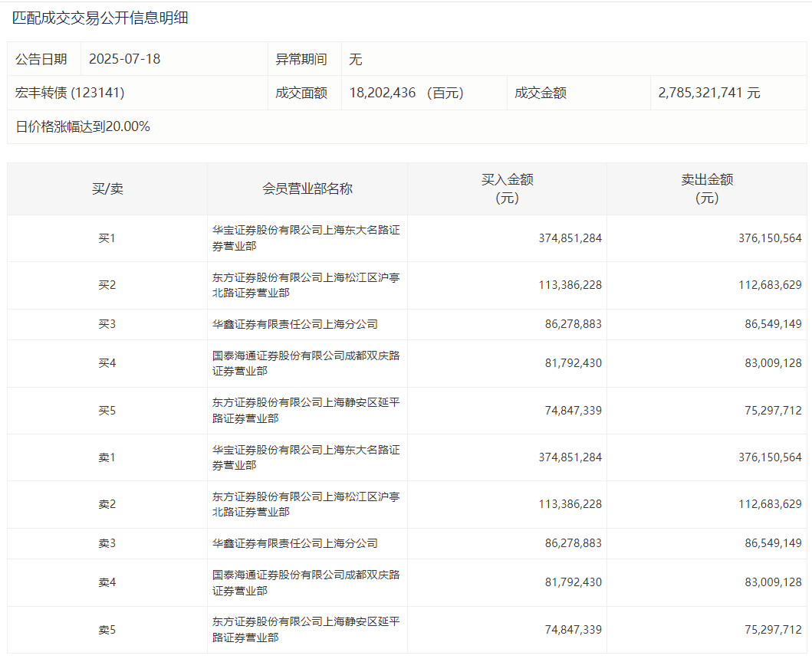Open 华宝证券 branch name in the 买1 row

305,238
